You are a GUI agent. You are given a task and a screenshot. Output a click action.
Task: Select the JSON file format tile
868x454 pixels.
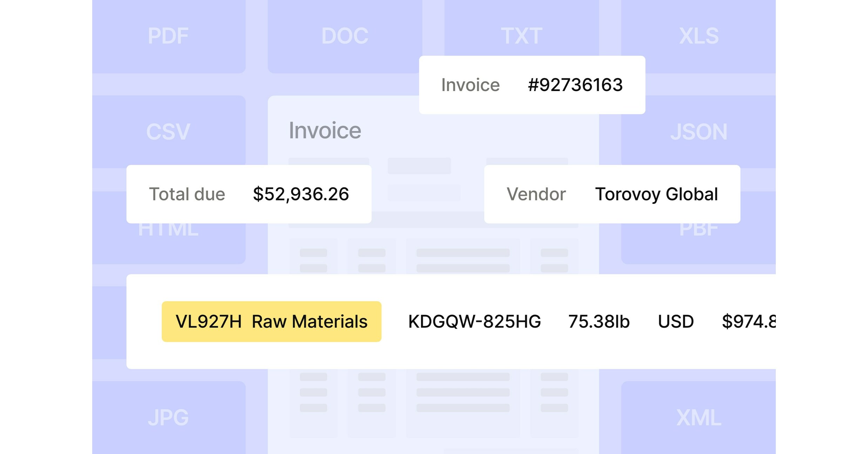pos(699,132)
